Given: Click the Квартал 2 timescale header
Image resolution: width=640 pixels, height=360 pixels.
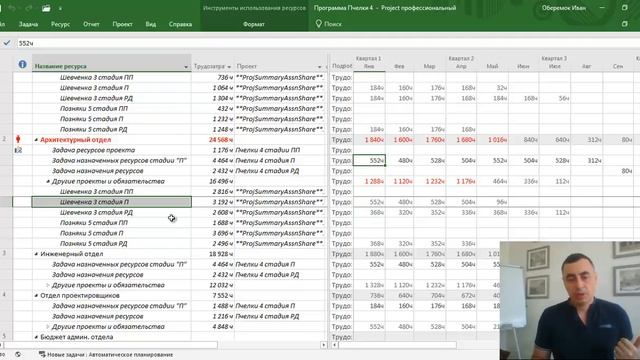Looking at the screenshot, I should (x=461, y=58).
